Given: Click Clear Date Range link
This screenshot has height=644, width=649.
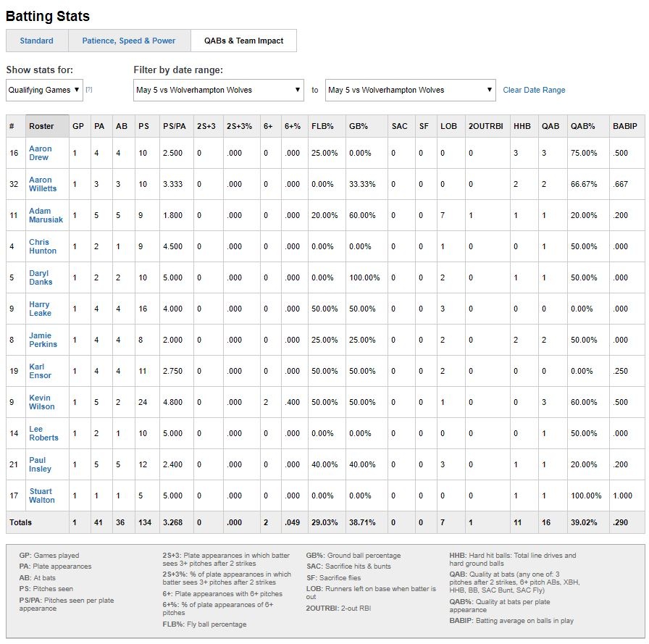Looking at the screenshot, I should pyautogui.click(x=534, y=90).
